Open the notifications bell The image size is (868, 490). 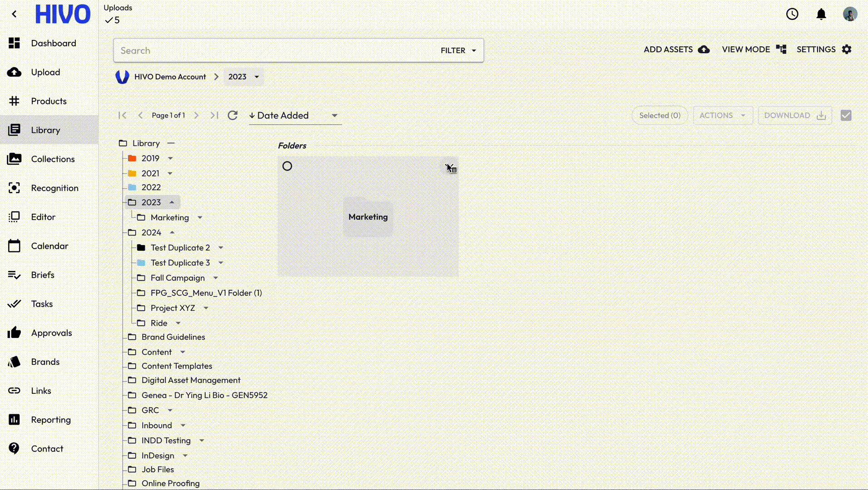(821, 14)
